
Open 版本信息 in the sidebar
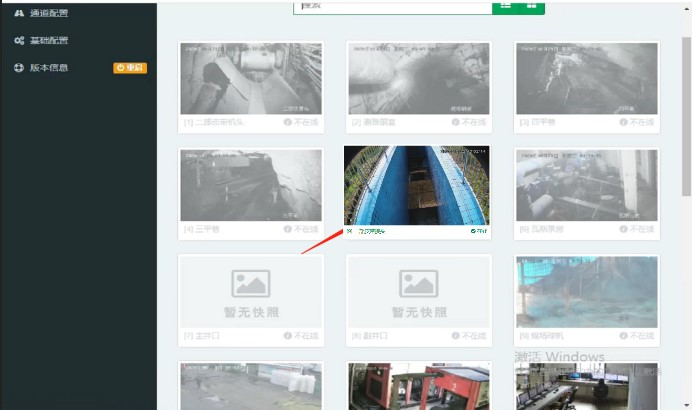point(49,68)
